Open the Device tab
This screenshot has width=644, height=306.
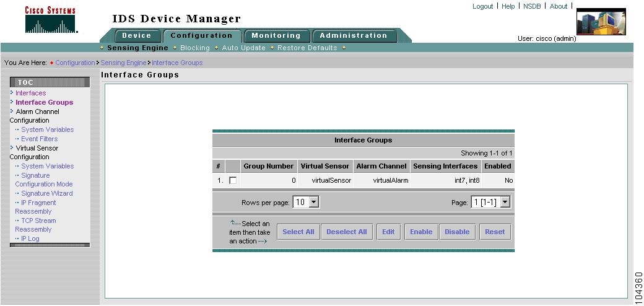(137, 36)
